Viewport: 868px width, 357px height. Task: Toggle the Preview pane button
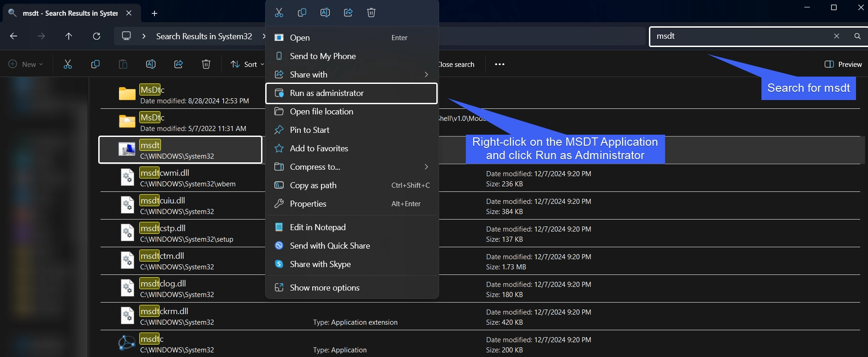[843, 64]
